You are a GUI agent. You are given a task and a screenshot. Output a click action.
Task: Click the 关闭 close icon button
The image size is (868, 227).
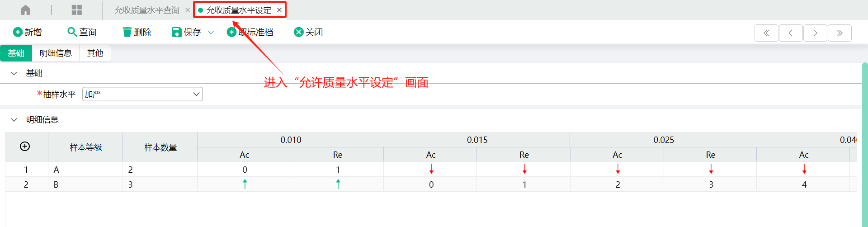[298, 32]
